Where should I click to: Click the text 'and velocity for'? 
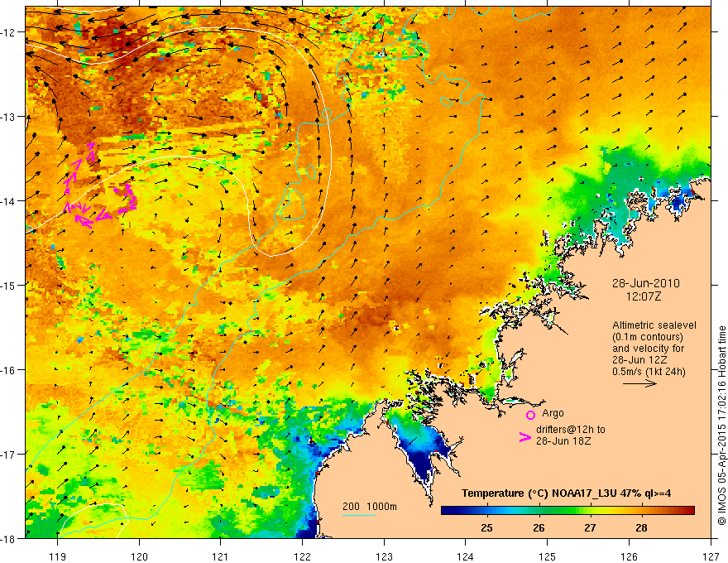[x=648, y=349]
